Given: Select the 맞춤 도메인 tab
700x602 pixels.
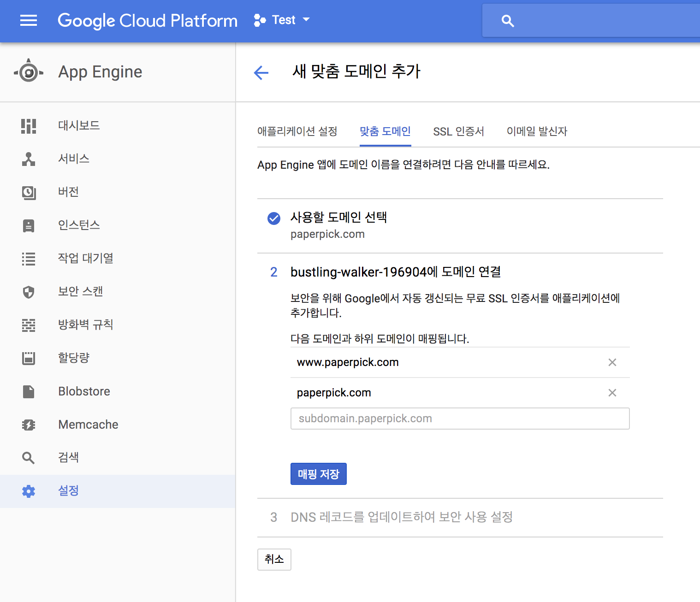Looking at the screenshot, I should pos(386,132).
